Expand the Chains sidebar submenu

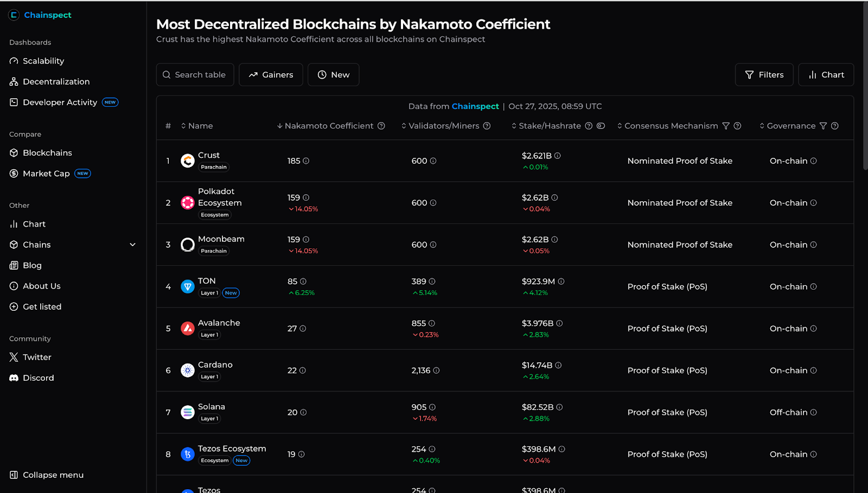pyautogui.click(x=132, y=245)
